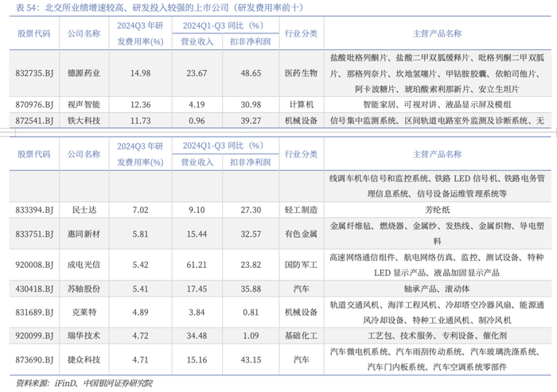The width and height of the screenshot is (557, 392).
Task: Click product cell 轴承产品、滚动体
Action: pos(437,289)
